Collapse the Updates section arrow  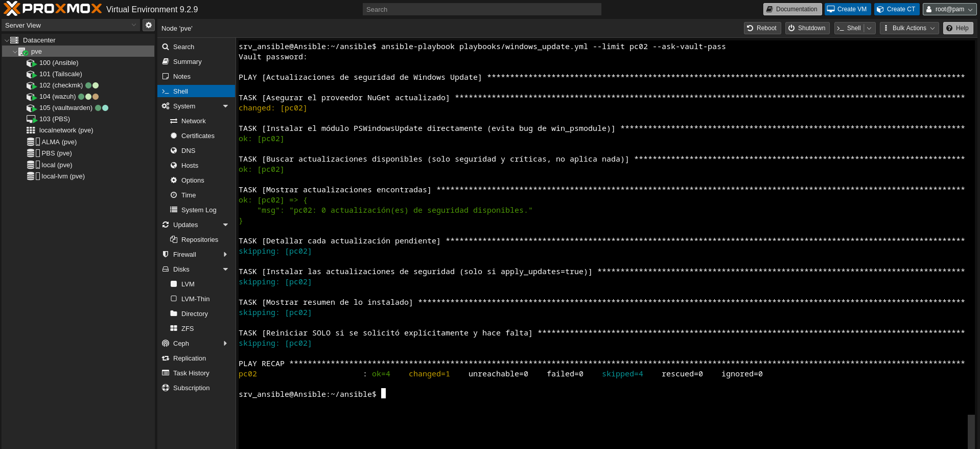[x=225, y=225]
